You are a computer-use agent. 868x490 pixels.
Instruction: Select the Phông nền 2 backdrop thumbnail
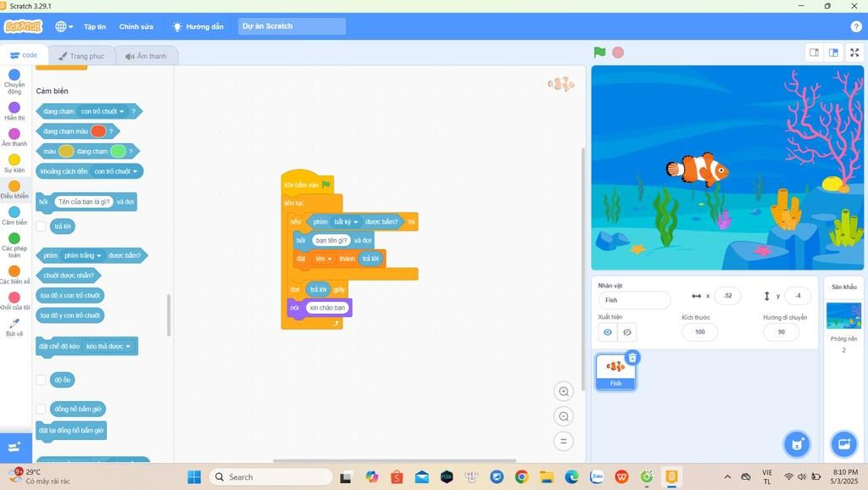coord(845,316)
